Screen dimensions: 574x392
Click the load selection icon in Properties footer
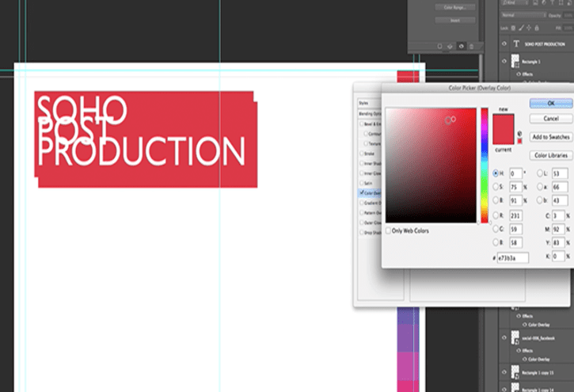click(x=439, y=47)
